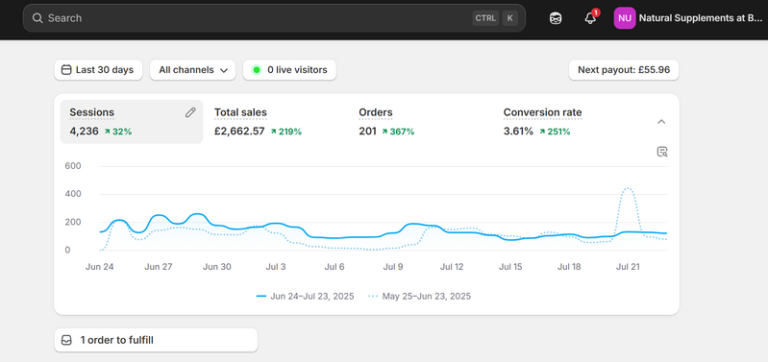Click the Jun 30 axis label

pyautogui.click(x=217, y=267)
